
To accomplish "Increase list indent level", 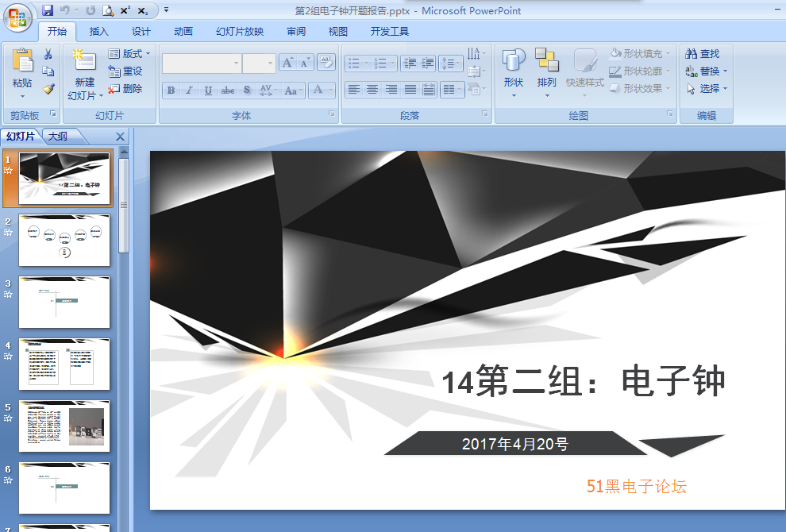I will pyautogui.click(x=428, y=64).
